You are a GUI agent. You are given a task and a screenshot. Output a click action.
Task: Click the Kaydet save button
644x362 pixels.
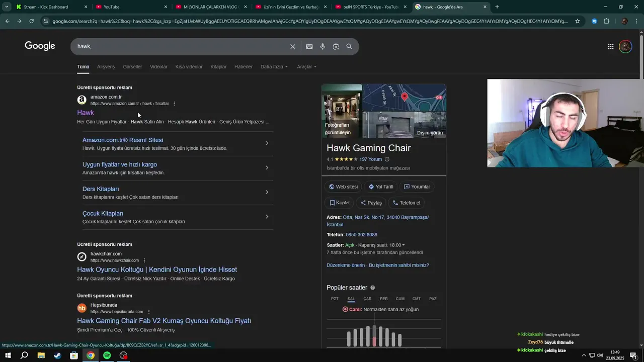340,203
